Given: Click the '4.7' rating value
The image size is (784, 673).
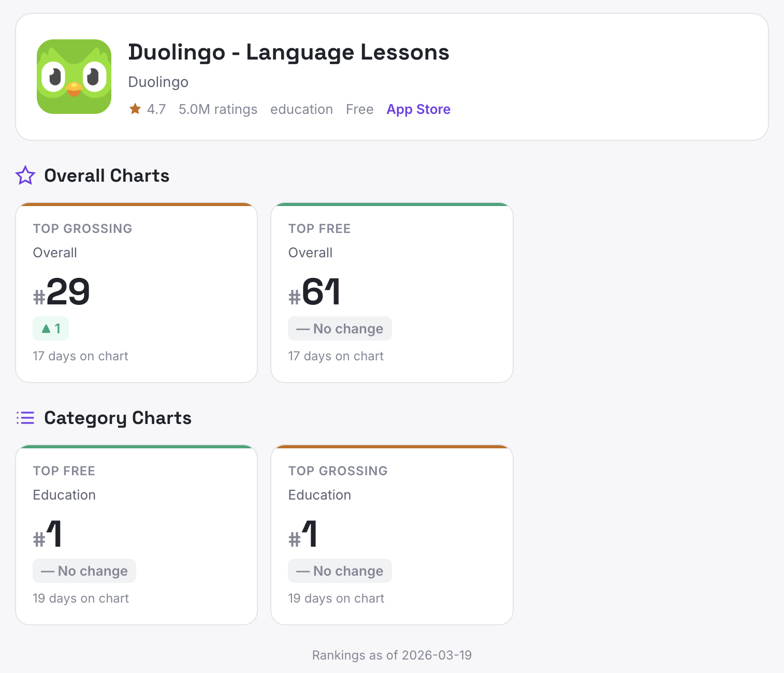Looking at the screenshot, I should (x=156, y=109).
